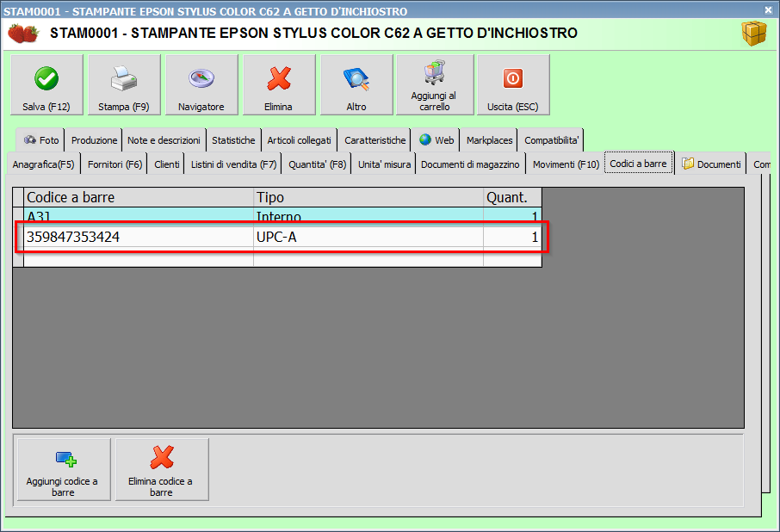Click the strawberry logo icon
The image size is (780, 532).
click(x=23, y=34)
